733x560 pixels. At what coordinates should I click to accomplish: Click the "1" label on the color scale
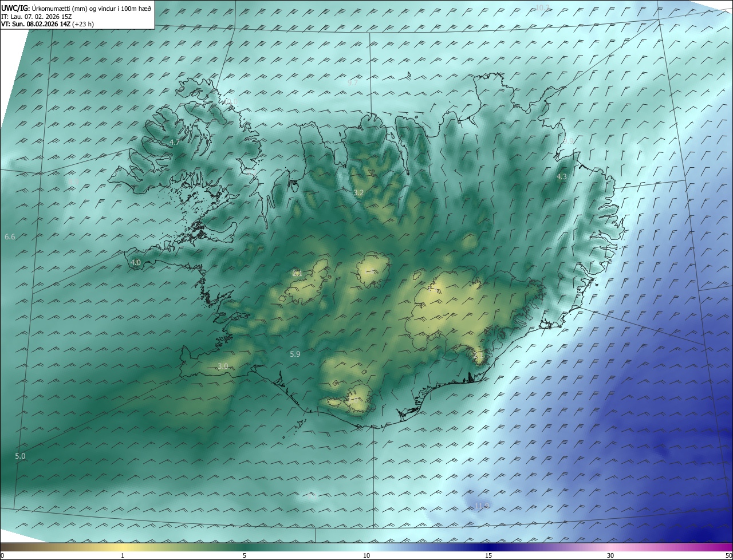coord(123,556)
